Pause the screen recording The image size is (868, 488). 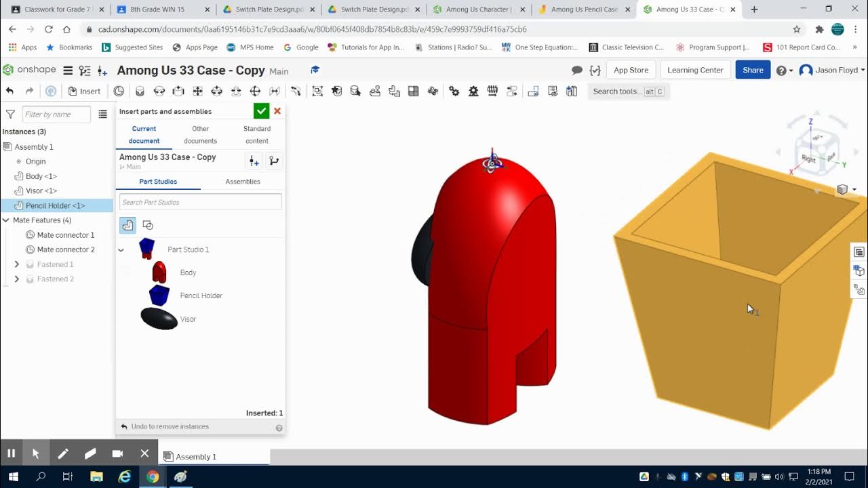coord(11,453)
